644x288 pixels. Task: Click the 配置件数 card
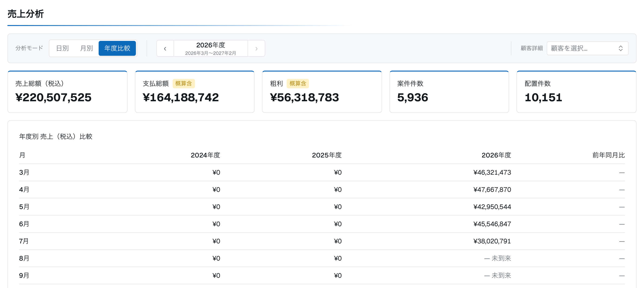(x=576, y=92)
